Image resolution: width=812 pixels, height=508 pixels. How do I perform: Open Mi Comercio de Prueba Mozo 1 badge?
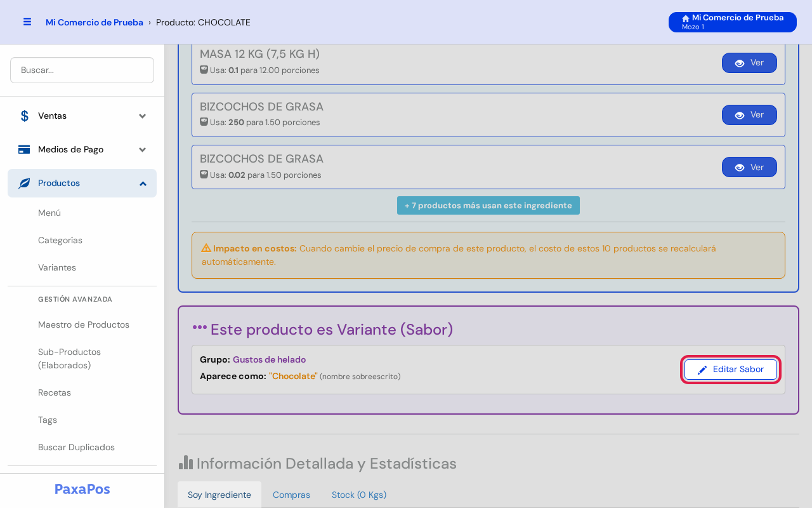click(733, 22)
